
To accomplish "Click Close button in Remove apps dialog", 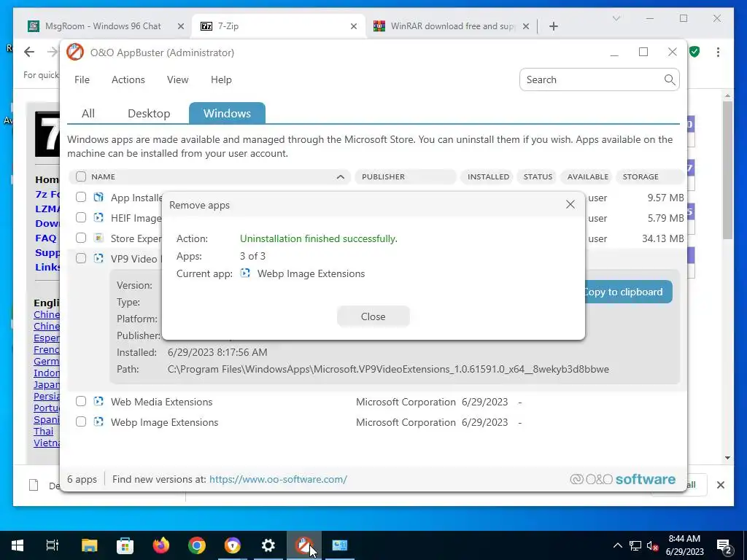I will [x=373, y=316].
